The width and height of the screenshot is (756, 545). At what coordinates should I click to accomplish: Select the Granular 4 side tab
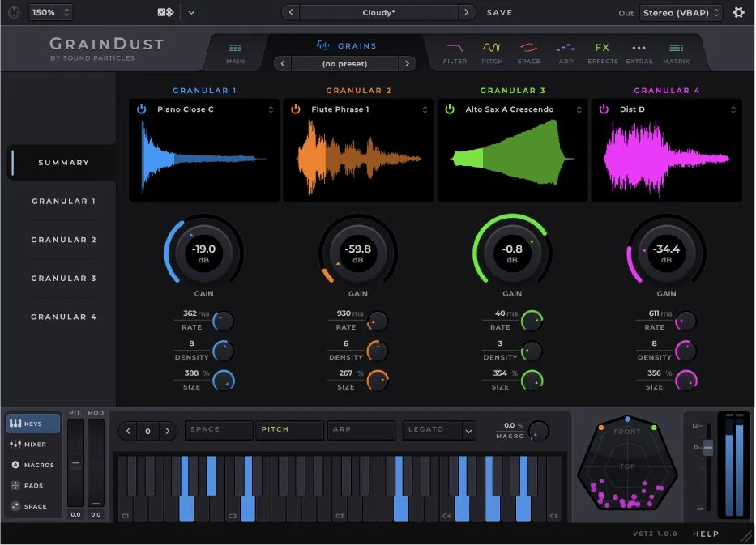(x=63, y=317)
